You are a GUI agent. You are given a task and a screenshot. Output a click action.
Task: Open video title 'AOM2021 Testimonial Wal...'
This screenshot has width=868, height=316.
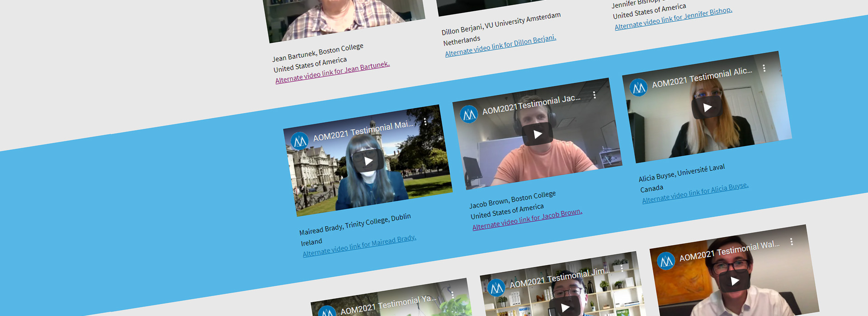(730, 251)
